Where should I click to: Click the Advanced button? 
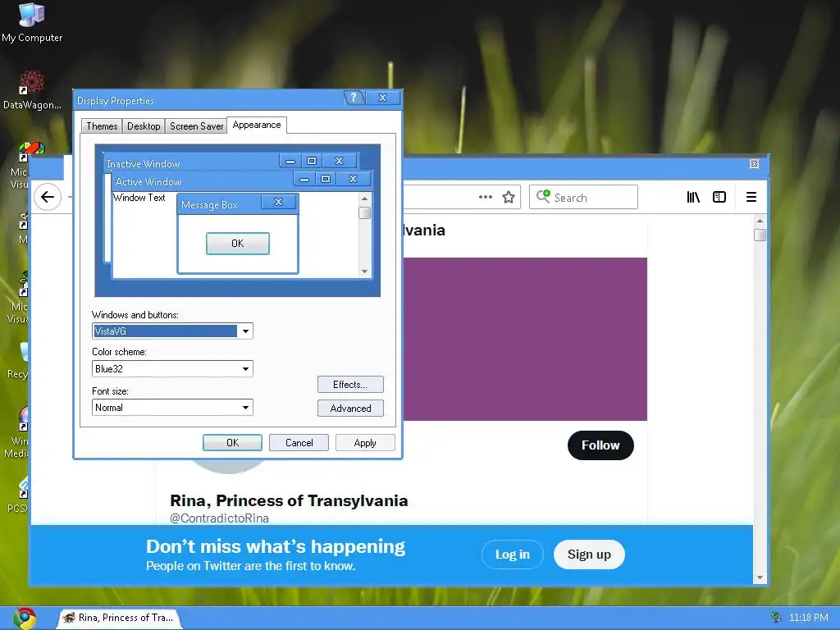pyautogui.click(x=350, y=409)
